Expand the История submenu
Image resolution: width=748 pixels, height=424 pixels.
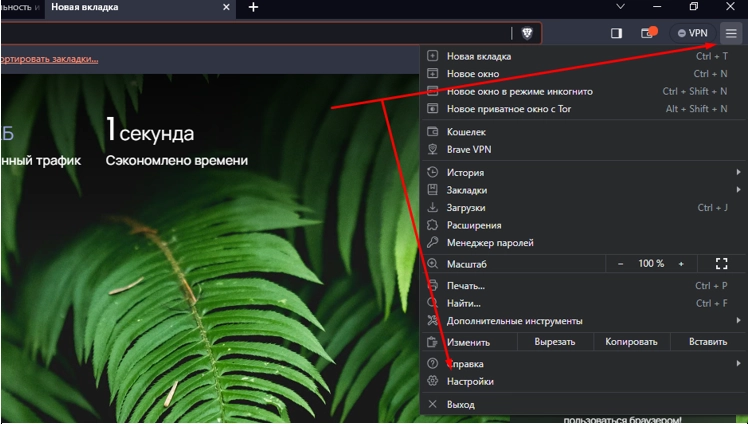coord(583,173)
